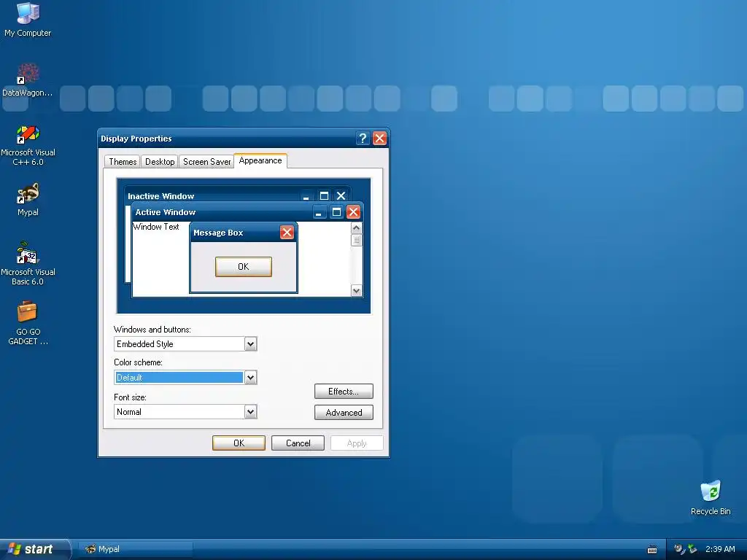This screenshot has width=747, height=560.
Task: Click the preview scrollbar up arrow
Action: [x=356, y=228]
